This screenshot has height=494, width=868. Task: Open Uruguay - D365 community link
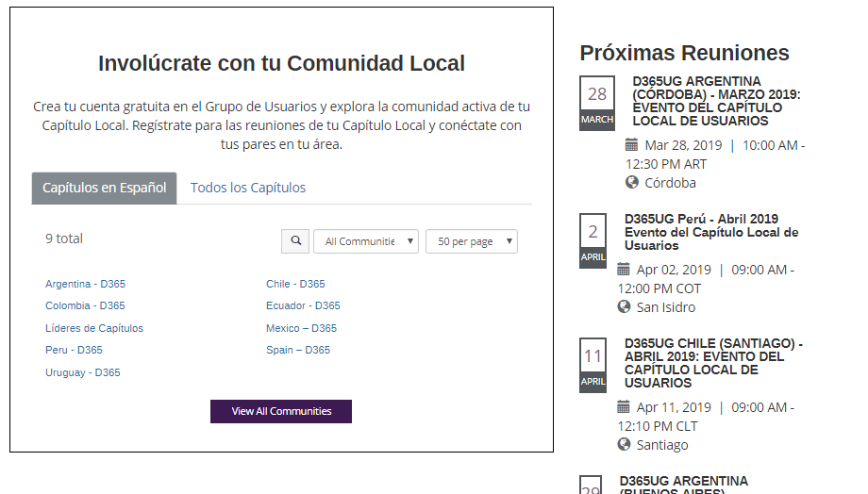click(x=82, y=372)
